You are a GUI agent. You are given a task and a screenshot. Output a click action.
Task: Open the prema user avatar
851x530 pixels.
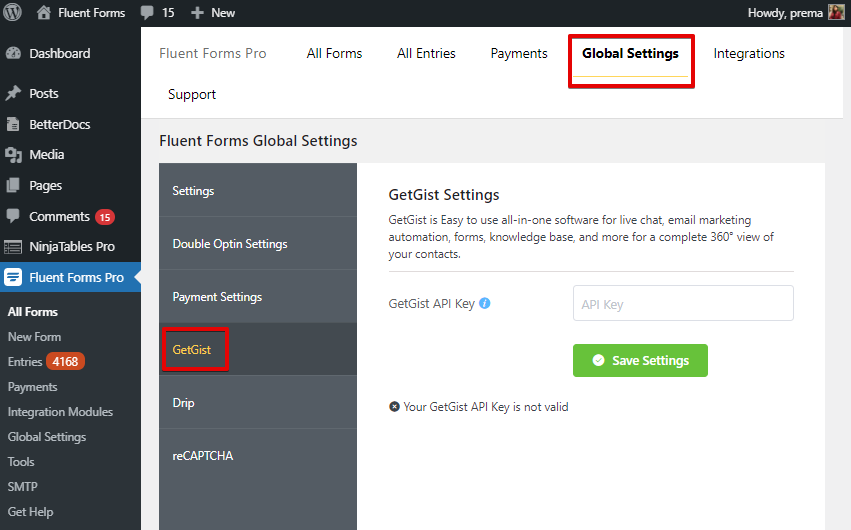tap(836, 12)
